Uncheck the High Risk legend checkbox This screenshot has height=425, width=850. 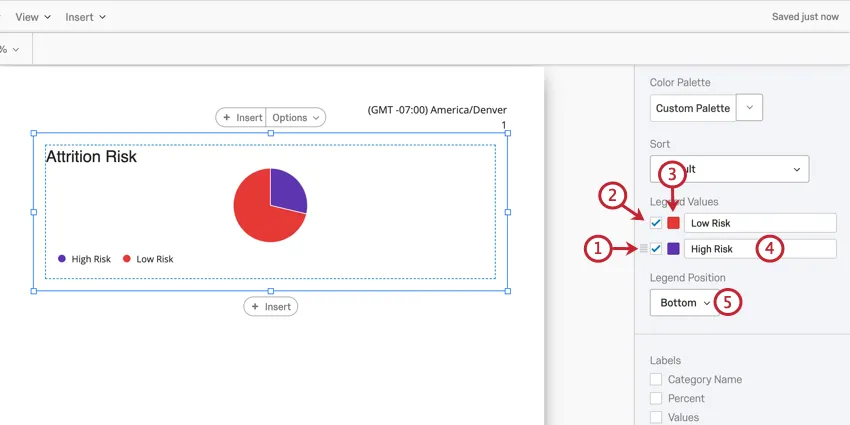(x=656, y=249)
